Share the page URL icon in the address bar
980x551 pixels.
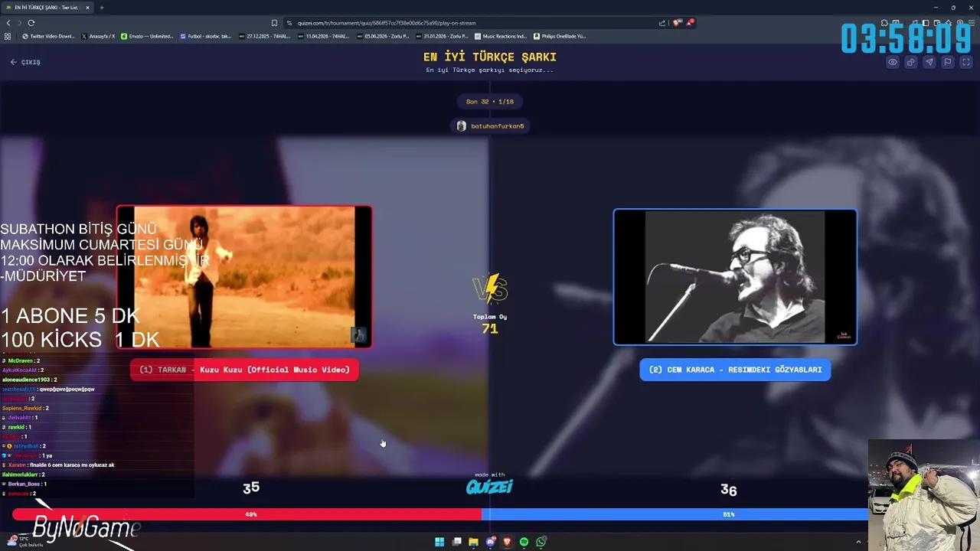click(x=662, y=23)
